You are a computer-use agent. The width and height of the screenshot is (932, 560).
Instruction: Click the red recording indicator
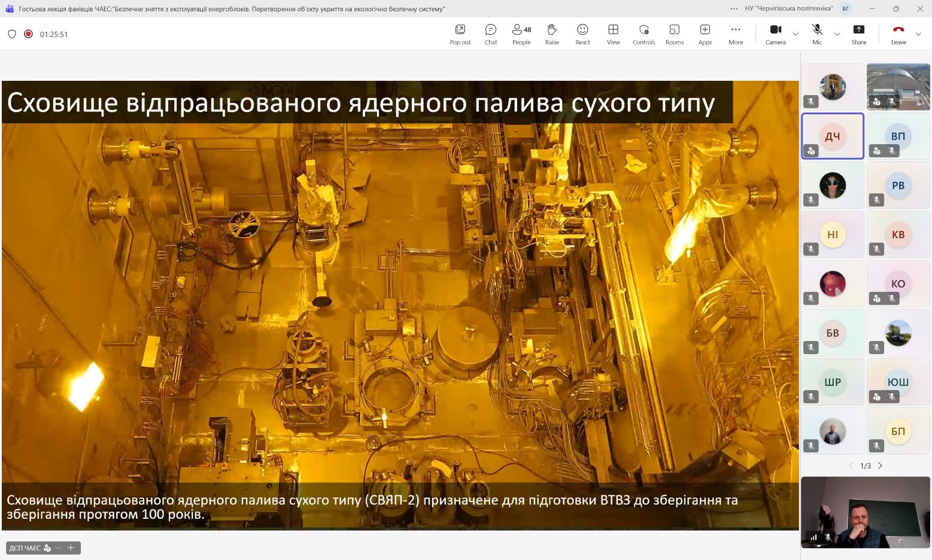(28, 34)
